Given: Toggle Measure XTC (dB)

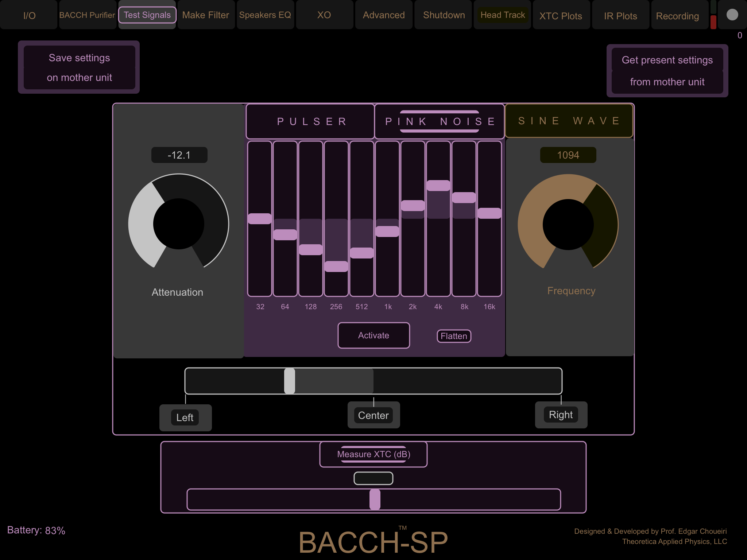Looking at the screenshot, I should point(373,454).
